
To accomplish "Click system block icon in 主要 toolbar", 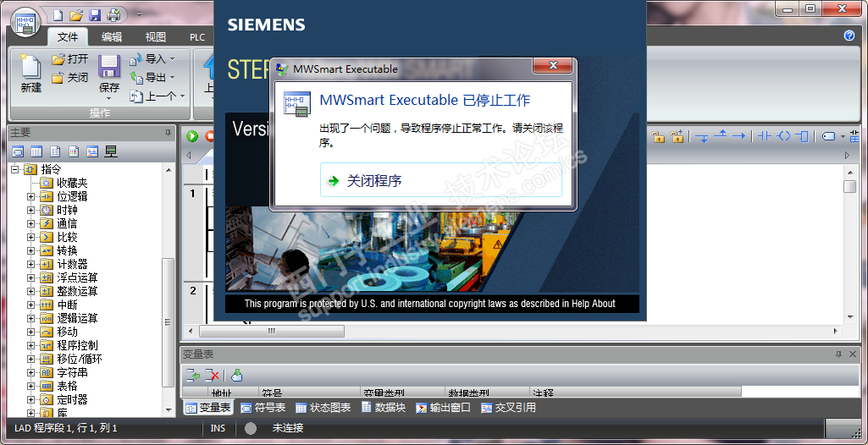I will [x=74, y=151].
